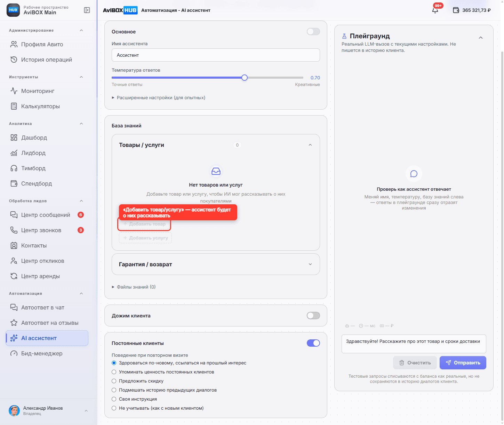The height and width of the screenshot is (425, 504).
Task: Click the Центр аренды refresh icon
Action: tap(14, 276)
